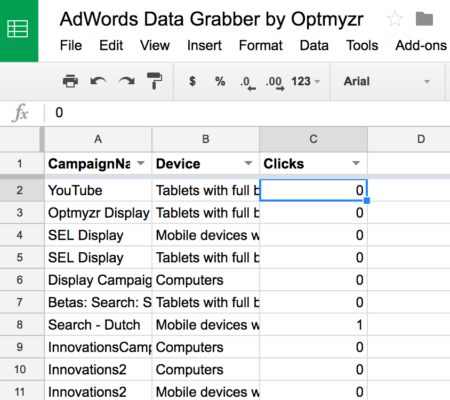
Task: Star the AdWords Data Grabber document
Action: 395,19
